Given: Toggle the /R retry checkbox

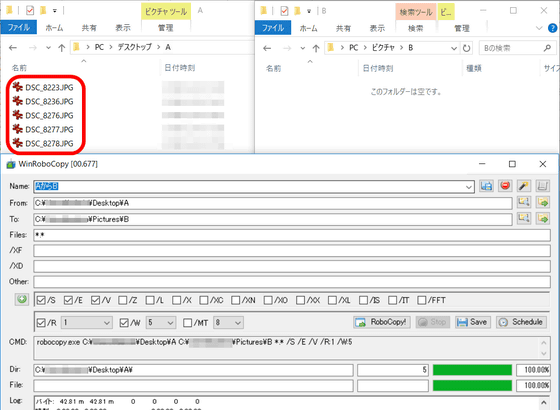Looking at the screenshot, I should click(x=41, y=323).
